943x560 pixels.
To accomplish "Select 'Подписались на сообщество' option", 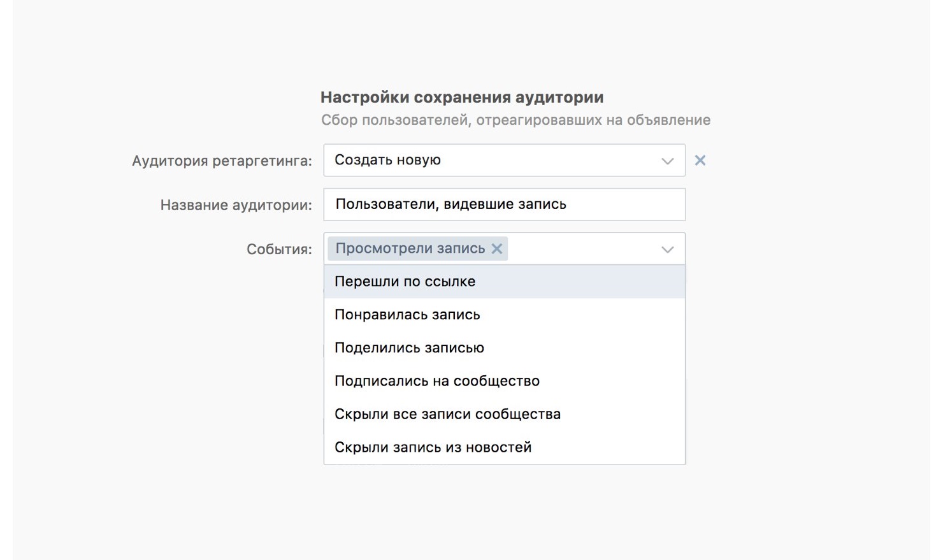I will point(436,381).
